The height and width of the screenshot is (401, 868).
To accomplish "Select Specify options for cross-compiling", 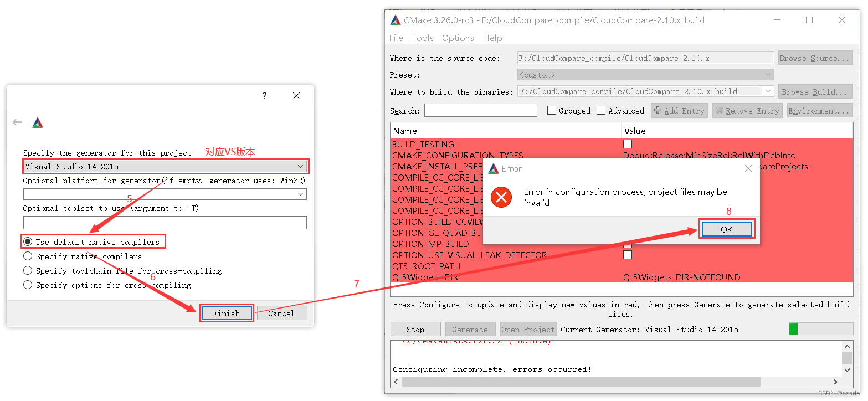I will [107, 285].
